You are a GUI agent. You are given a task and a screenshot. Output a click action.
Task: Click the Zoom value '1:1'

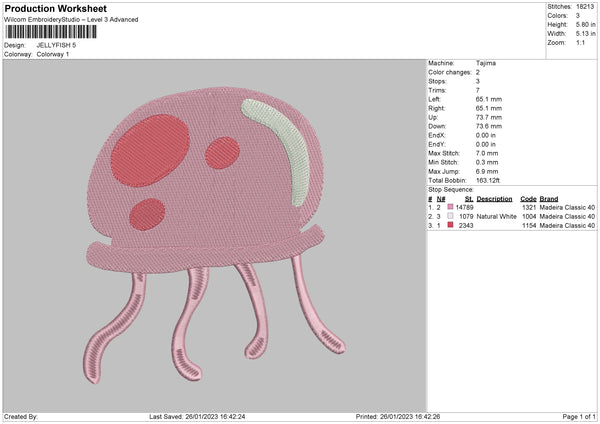click(580, 43)
